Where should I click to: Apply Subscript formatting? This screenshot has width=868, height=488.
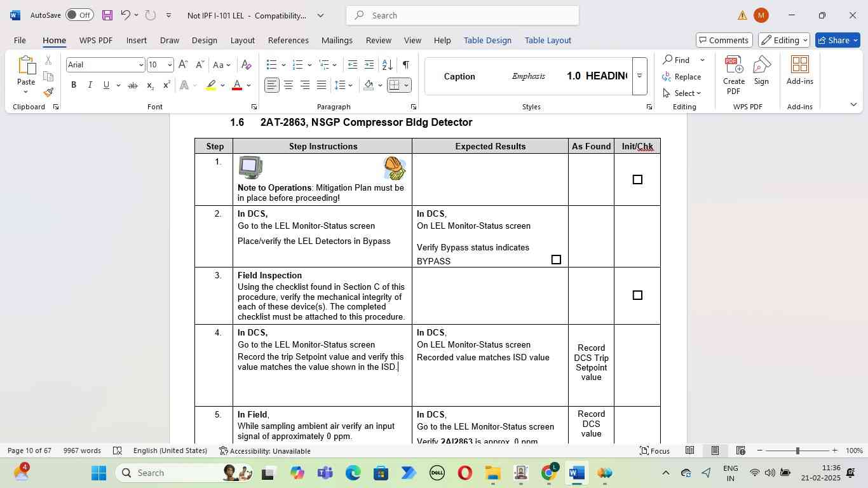(150, 85)
